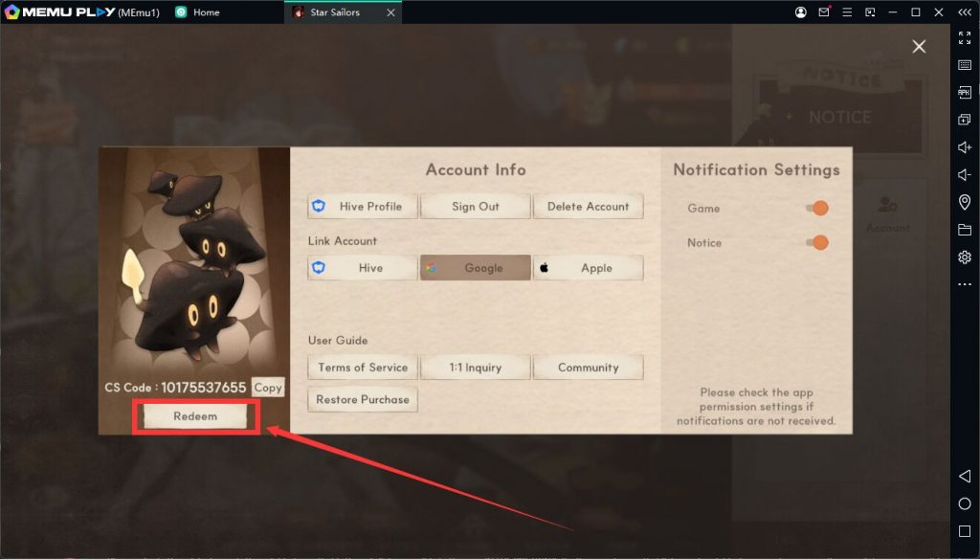Click Delete Account button
The width and height of the screenshot is (980, 559).
589,207
